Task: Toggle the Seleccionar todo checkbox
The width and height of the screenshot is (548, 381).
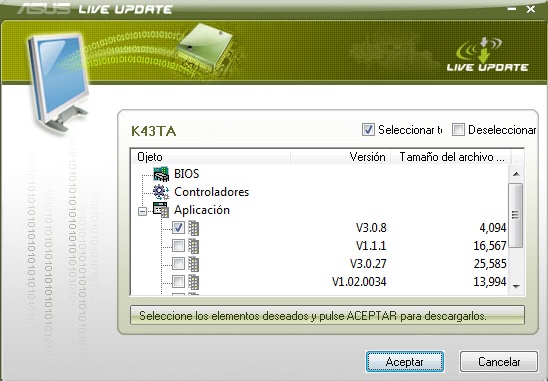Action: coord(368,130)
